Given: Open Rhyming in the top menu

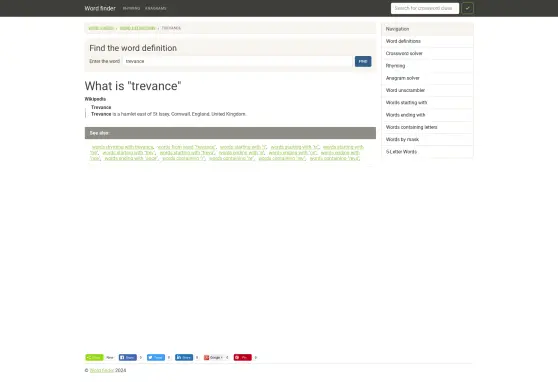Looking at the screenshot, I should 131,8.
